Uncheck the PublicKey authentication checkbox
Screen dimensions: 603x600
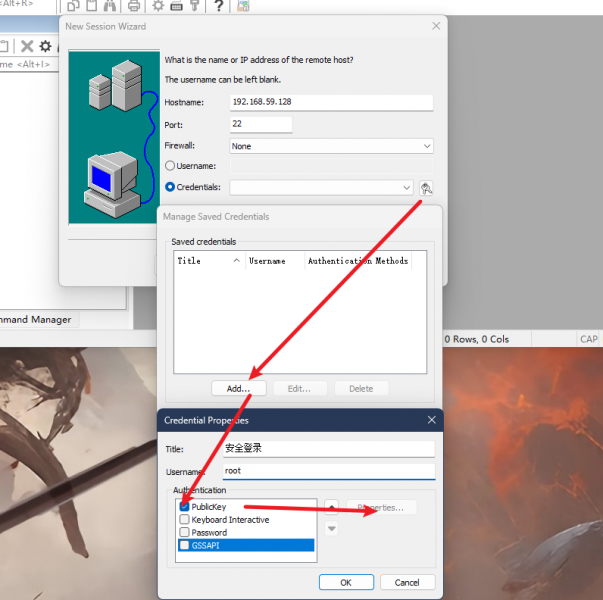point(185,507)
